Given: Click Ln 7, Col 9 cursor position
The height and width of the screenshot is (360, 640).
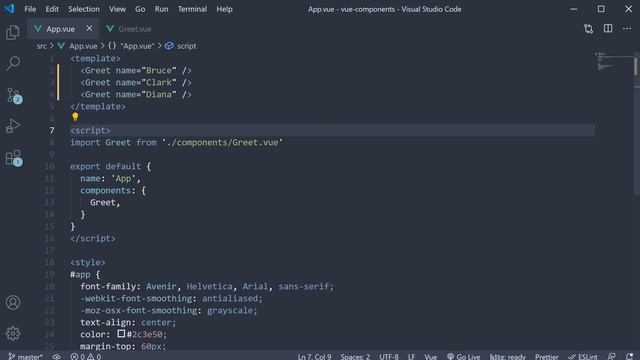Looking at the screenshot, I should click(x=314, y=356).
